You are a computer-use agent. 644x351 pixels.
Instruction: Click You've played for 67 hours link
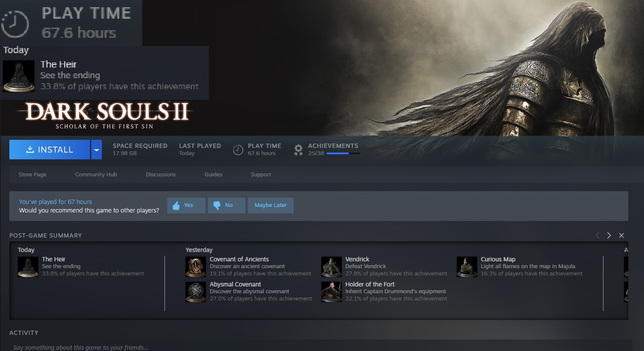point(55,202)
